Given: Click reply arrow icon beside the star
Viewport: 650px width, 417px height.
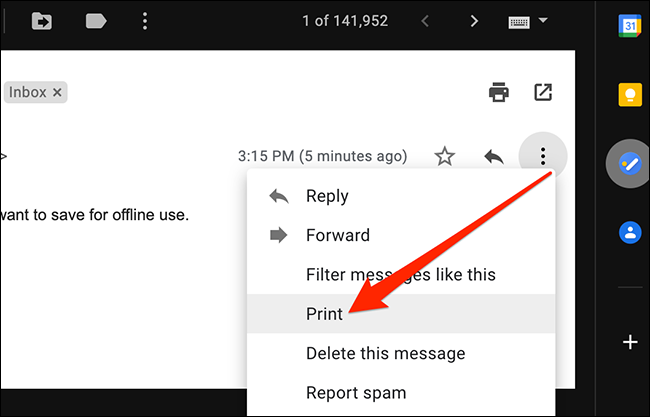Looking at the screenshot, I should click(x=493, y=156).
